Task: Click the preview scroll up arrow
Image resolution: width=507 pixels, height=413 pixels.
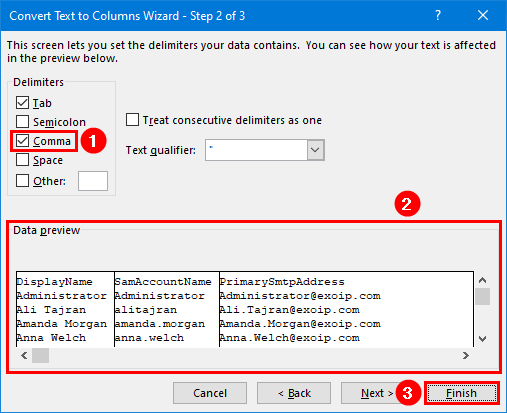Action: [482, 280]
